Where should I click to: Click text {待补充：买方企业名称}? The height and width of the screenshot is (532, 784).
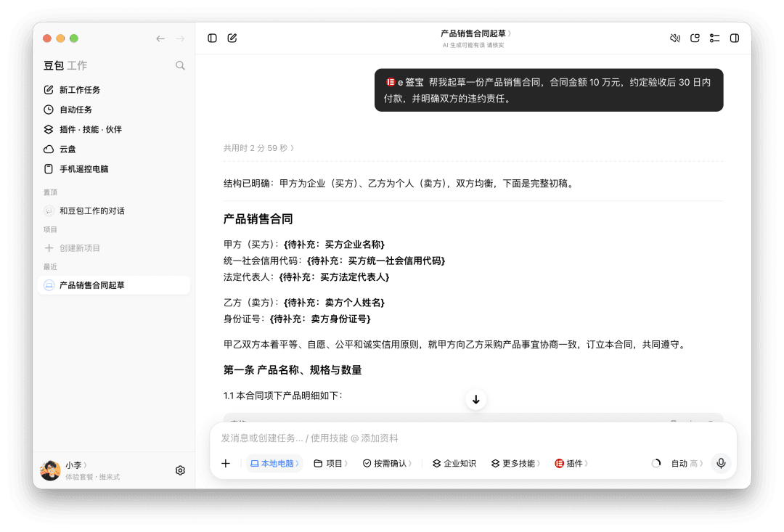(334, 245)
